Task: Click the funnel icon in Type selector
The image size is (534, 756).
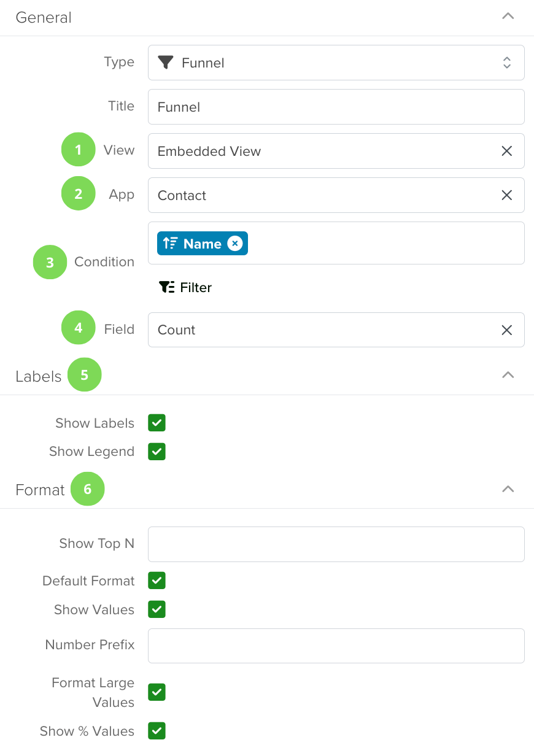Action: 166,63
